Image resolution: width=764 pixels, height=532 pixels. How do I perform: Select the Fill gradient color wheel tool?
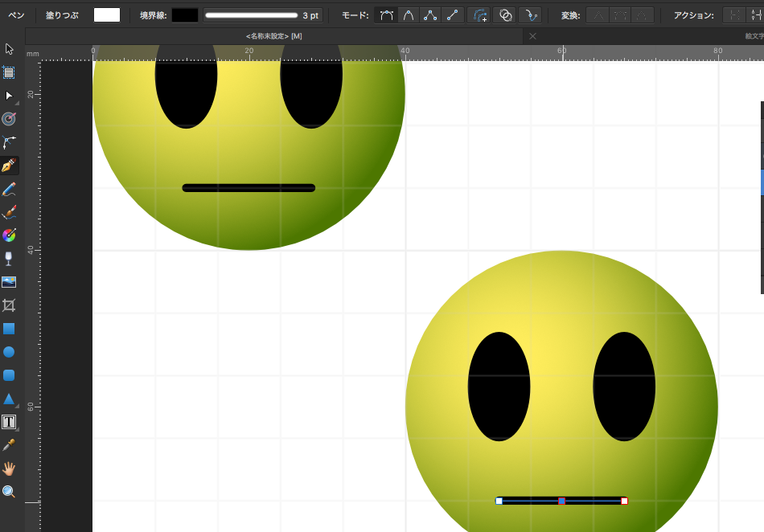(9, 235)
